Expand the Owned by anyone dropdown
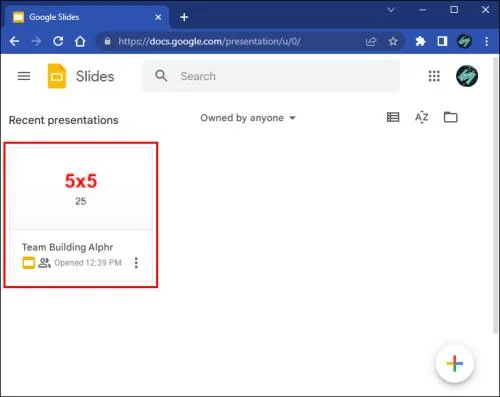The height and width of the screenshot is (397, 500). coord(248,118)
